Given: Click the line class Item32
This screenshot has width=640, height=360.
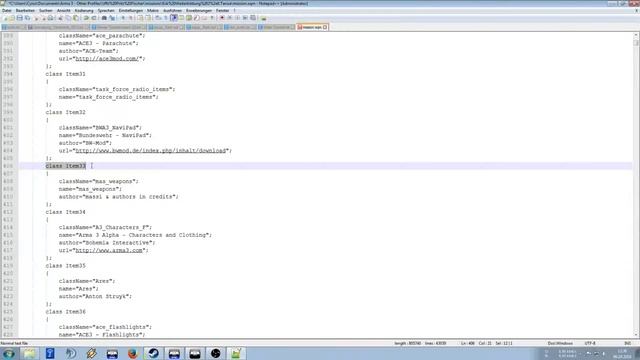Looking at the screenshot, I should (x=66, y=112).
